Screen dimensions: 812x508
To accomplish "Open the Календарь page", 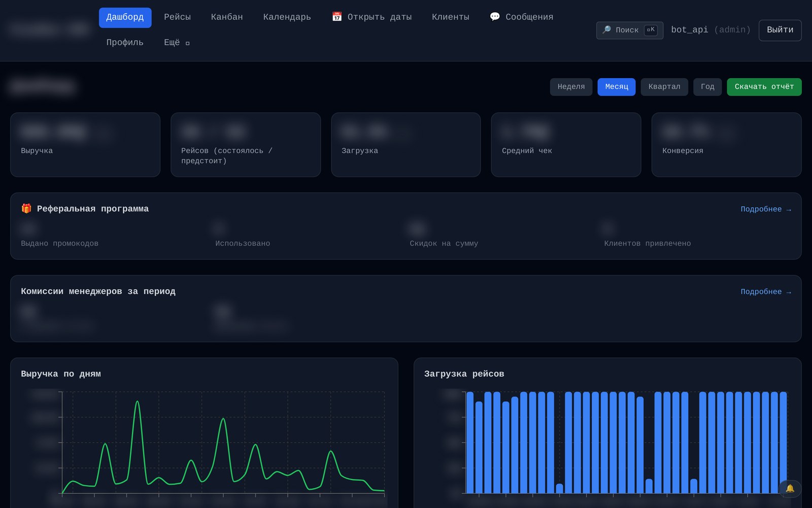I will [x=287, y=17].
